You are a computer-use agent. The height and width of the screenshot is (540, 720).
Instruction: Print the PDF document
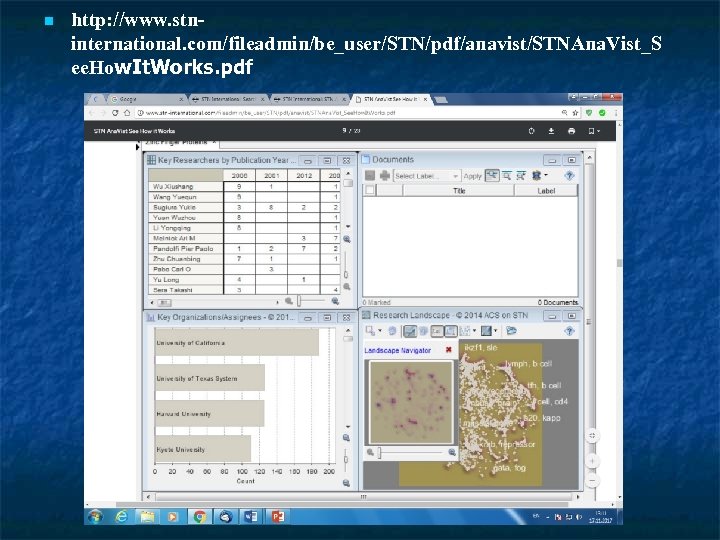(x=571, y=131)
